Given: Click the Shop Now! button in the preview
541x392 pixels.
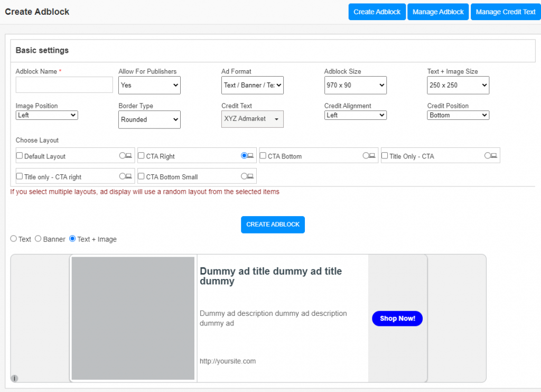Looking at the screenshot, I should pyautogui.click(x=397, y=318).
